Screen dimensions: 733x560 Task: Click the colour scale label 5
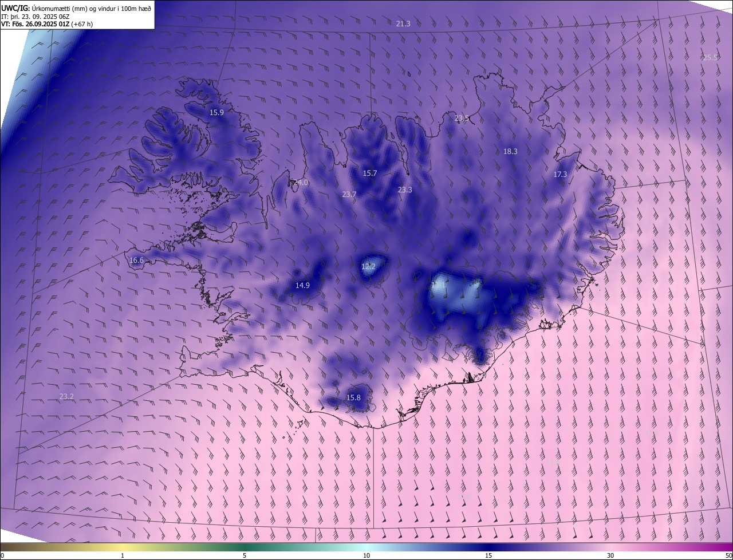click(245, 555)
